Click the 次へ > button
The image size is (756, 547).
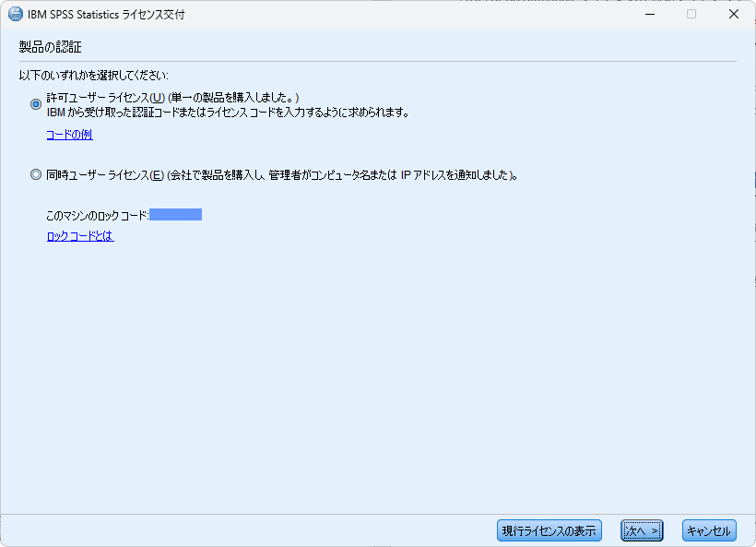642,530
